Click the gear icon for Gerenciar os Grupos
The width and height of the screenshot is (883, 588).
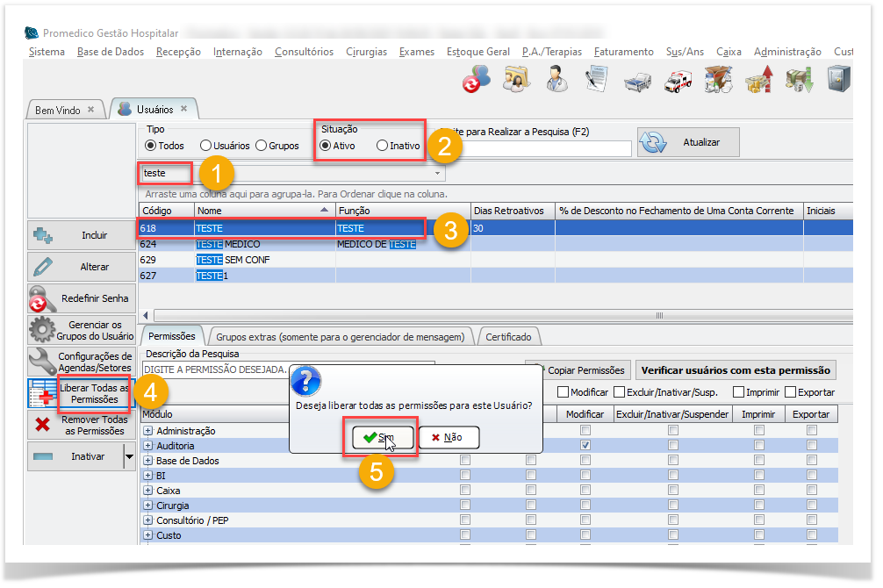coord(42,331)
